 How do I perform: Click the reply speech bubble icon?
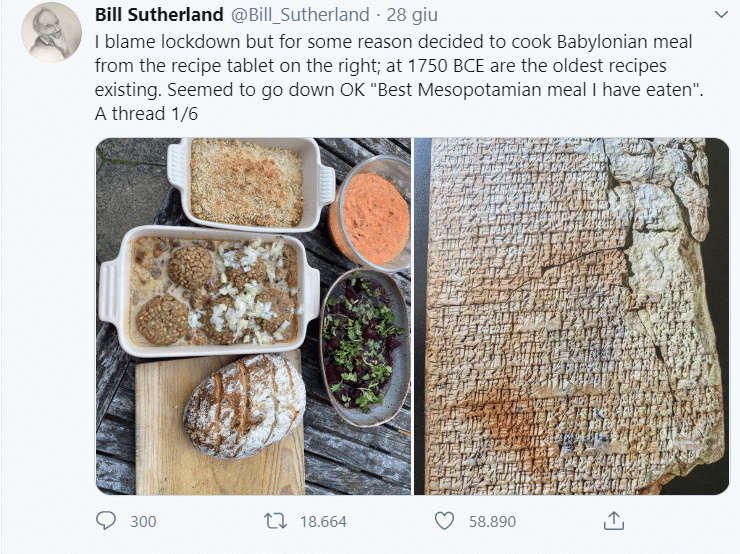(106, 521)
